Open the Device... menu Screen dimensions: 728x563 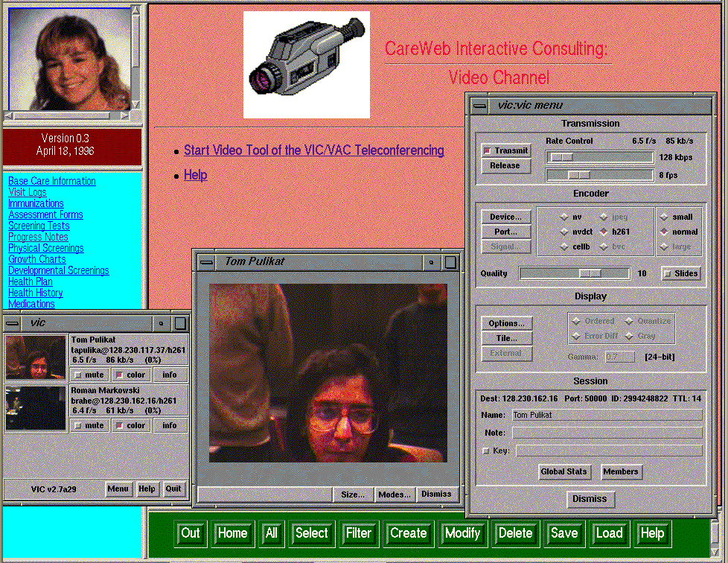505,217
